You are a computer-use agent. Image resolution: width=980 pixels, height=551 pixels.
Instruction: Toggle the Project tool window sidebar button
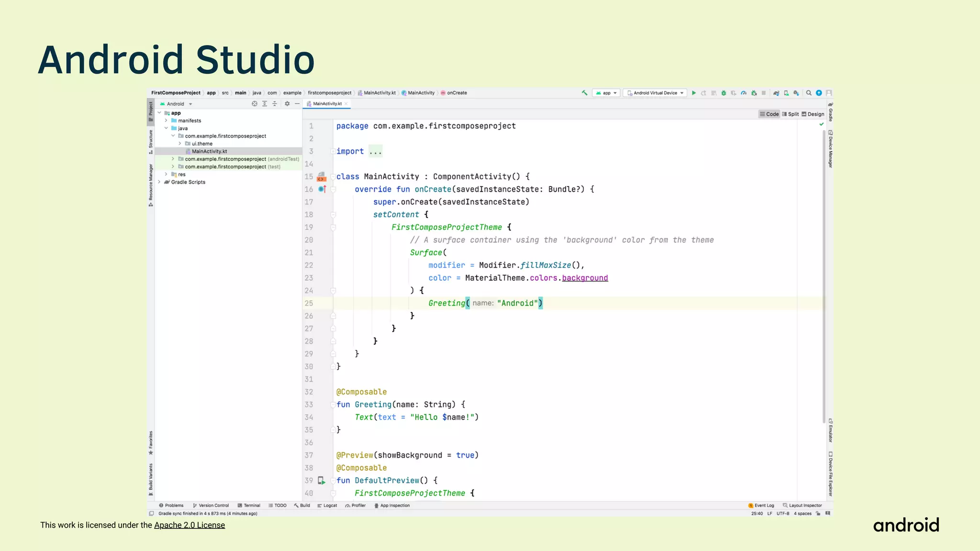point(151,111)
